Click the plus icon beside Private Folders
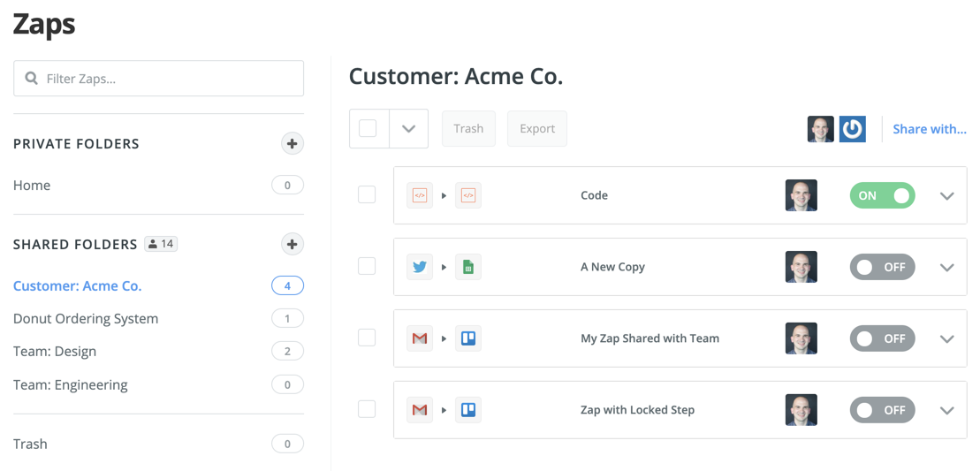Viewport: 980px width, 471px height. [x=292, y=144]
